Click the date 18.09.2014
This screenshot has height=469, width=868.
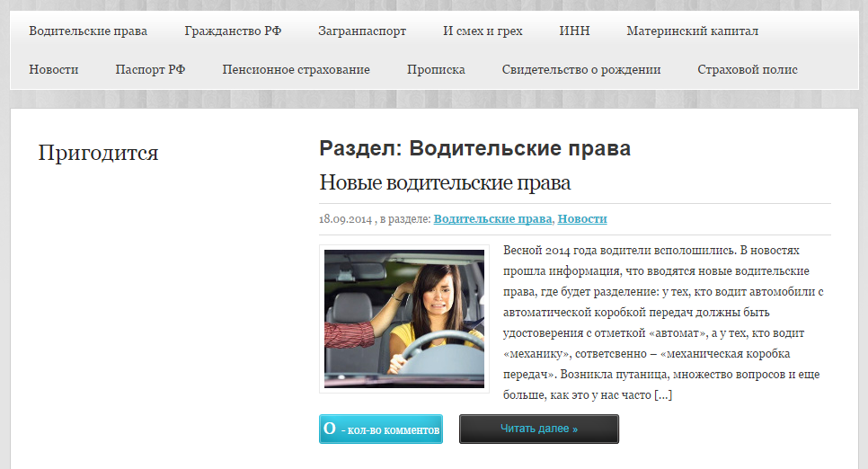click(345, 219)
